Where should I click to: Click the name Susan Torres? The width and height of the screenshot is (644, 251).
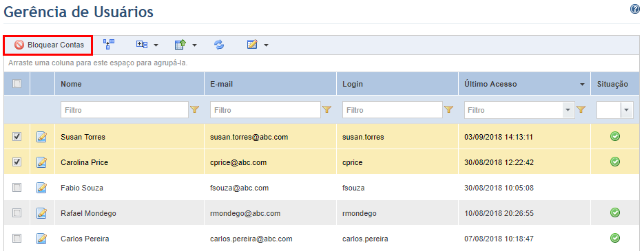83,137
